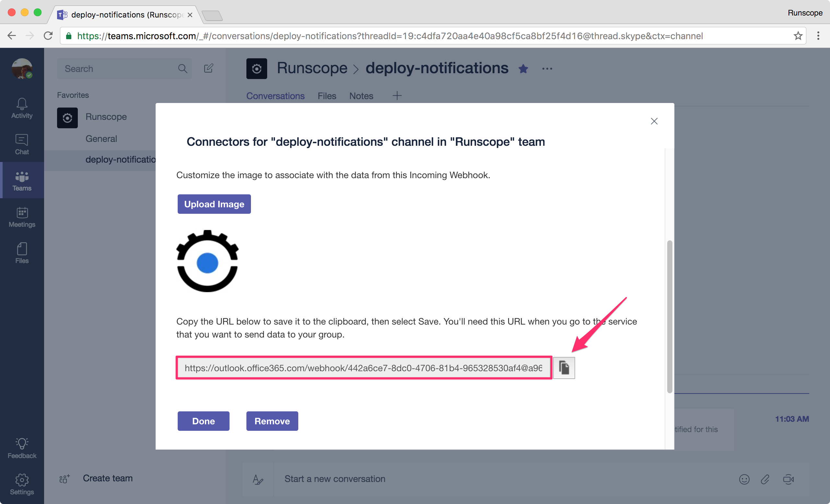Click the Upload Image button
The image size is (830, 504).
(214, 204)
